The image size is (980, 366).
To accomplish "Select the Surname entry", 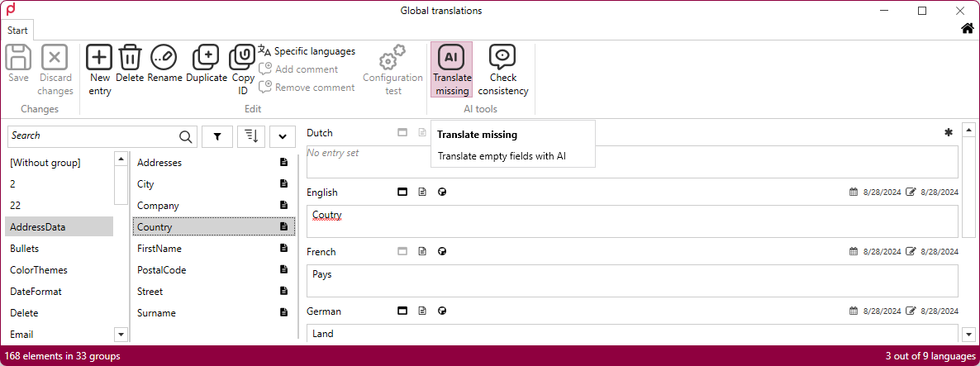I will 214,313.
